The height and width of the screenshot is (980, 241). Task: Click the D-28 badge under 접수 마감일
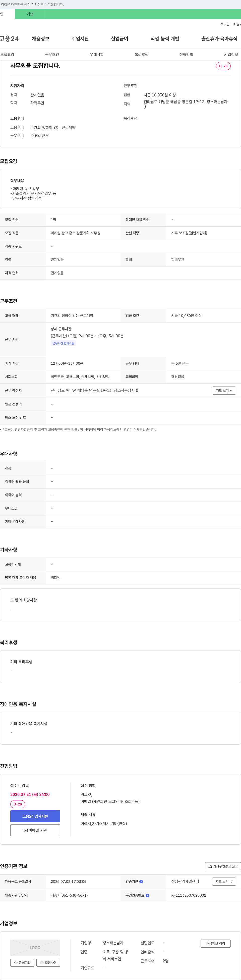pos(18,804)
